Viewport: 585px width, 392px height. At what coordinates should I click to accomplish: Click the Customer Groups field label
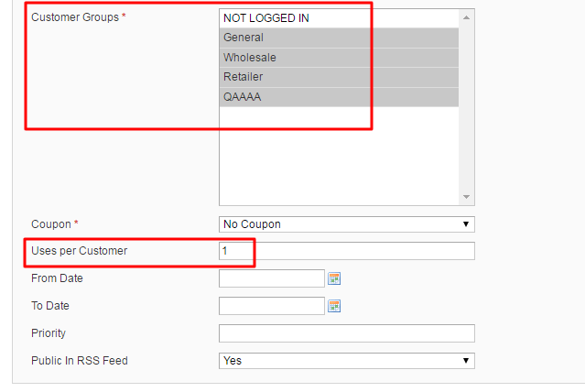pyautogui.click(x=78, y=17)
